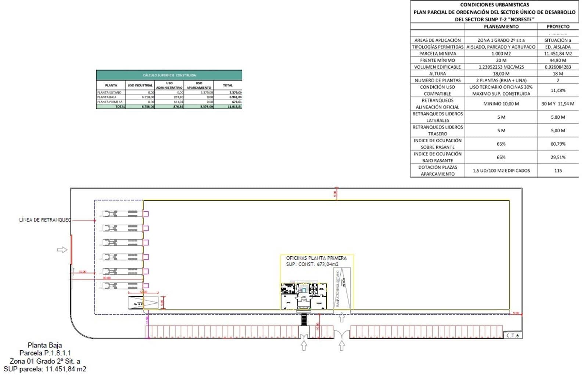
Task: Click the office floor plan detail drawing
Action: (304, 296)
